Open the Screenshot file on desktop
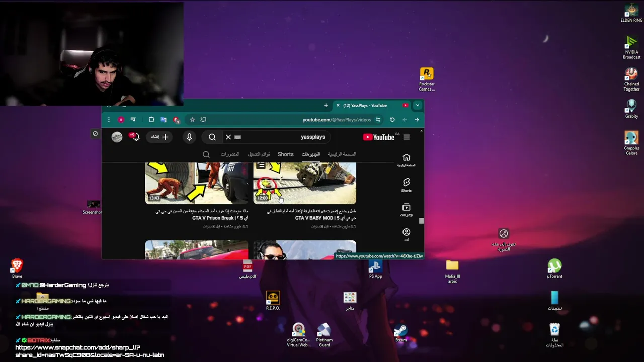Screen dimensions: 644x362 93,207
